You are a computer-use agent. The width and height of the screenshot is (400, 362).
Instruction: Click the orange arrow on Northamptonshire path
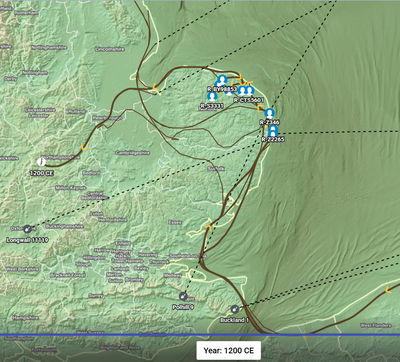tap(84, 147)
